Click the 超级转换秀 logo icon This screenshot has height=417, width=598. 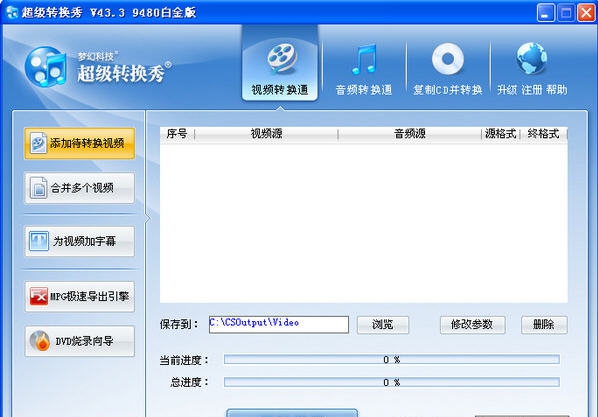coord(46,67)
